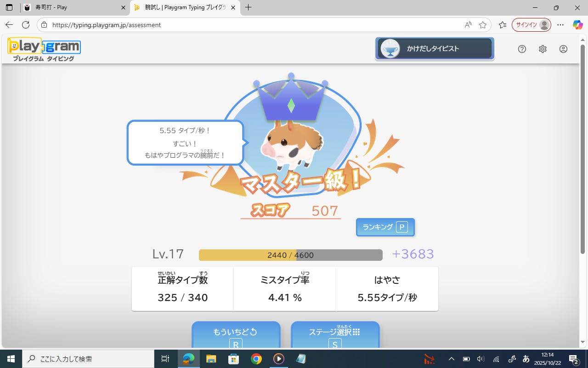Open the user account profile icon
The width and height of the screenshot is (588, 368).
(563, 49)
